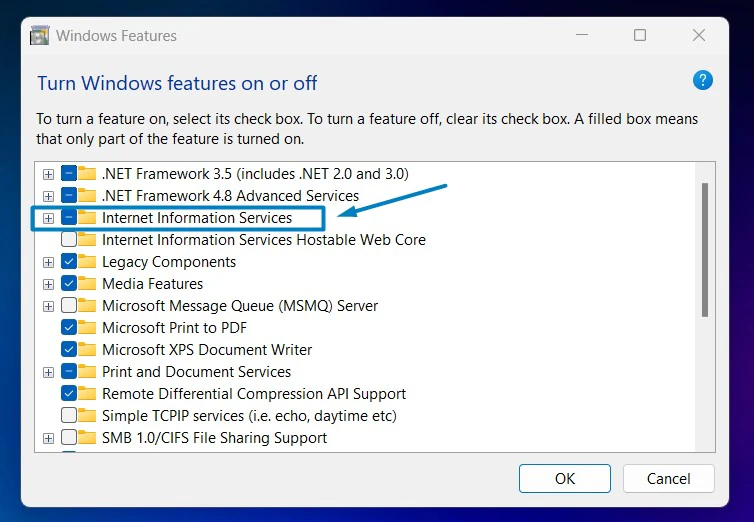The height and width of the screenshot is (522, 754).
Task: Click the features list vertical scrollbar thumb
Action: (705, 249)
